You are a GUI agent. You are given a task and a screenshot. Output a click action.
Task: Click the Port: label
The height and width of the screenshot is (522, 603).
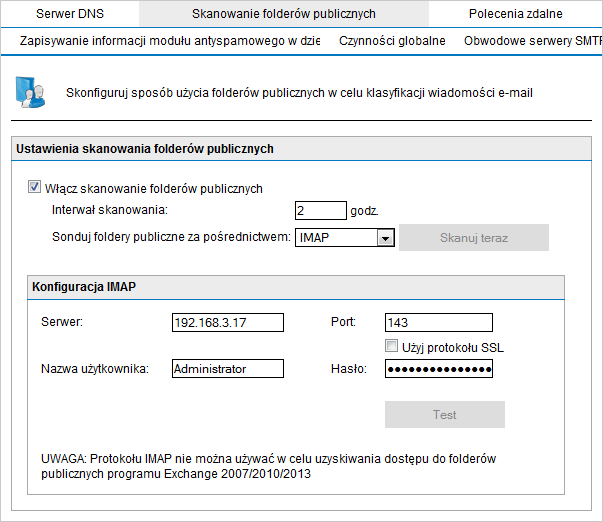(x=343, y=322)
